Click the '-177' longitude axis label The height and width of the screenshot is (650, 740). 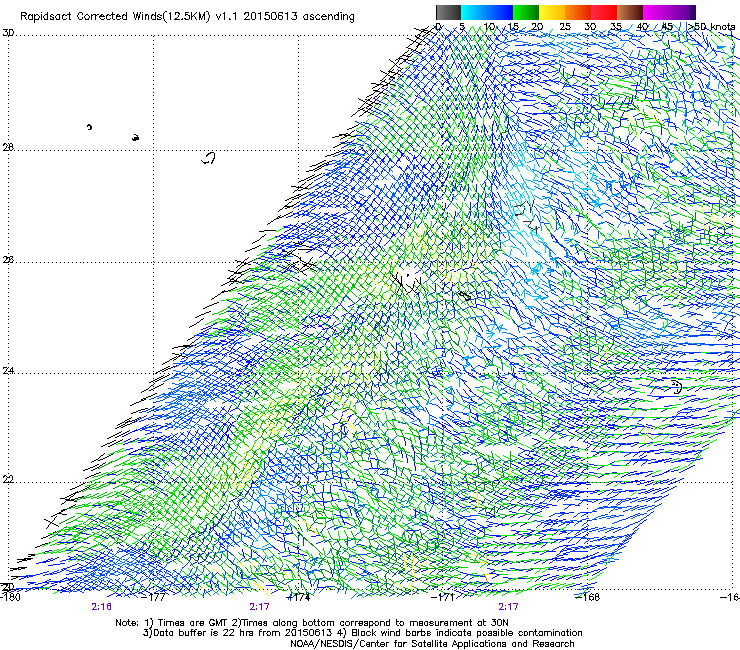pyautogui.click(x=155, y=597)
